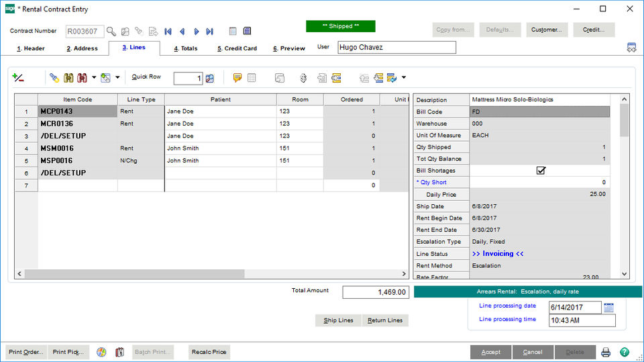Click the Recalc Price button

click(209, 352)
